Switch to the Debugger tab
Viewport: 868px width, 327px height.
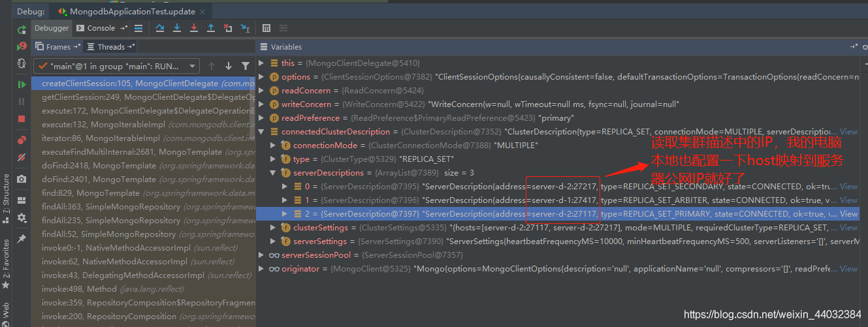[x=52, y=28]
